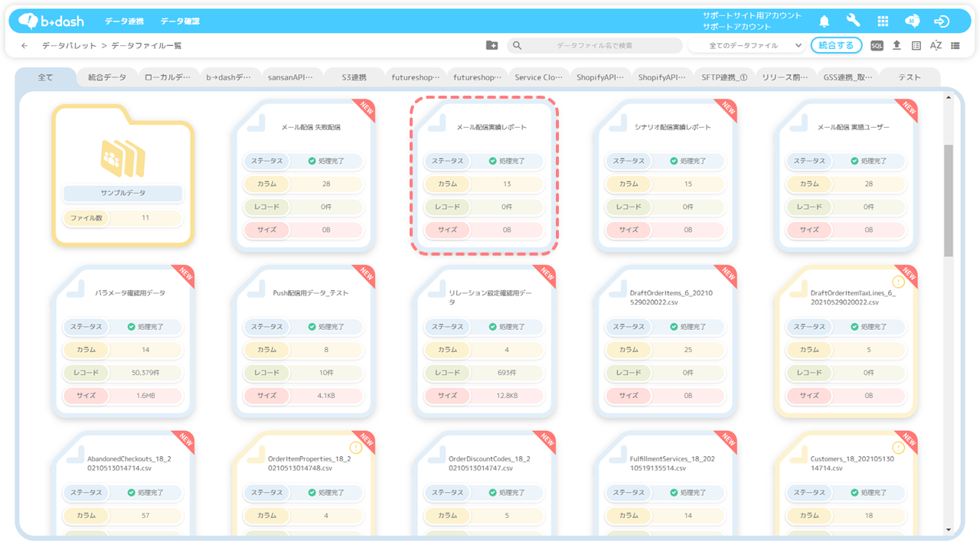Click the scrollbar up arrow

click(949, 97)
